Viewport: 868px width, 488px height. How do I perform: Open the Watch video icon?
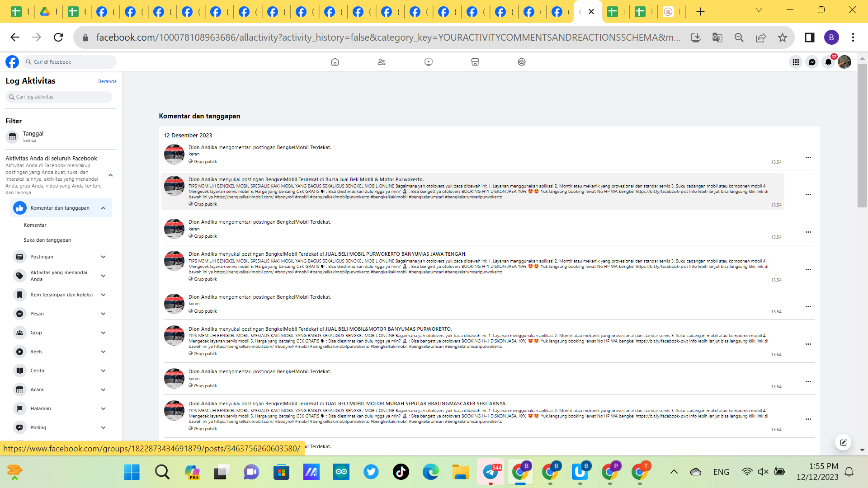point(428,62)
